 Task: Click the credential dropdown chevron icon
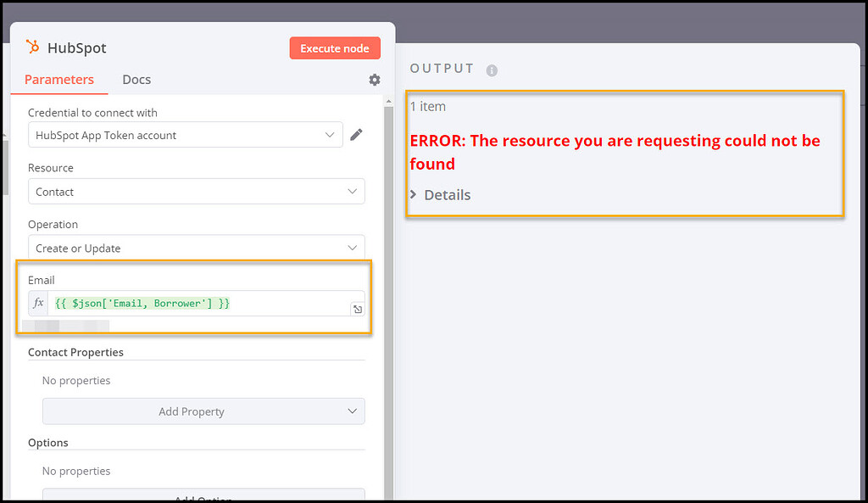click(x=331, y=134)
